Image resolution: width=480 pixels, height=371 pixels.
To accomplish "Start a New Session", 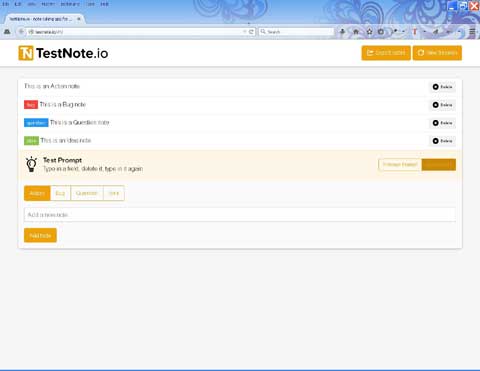I will point(437,53).
